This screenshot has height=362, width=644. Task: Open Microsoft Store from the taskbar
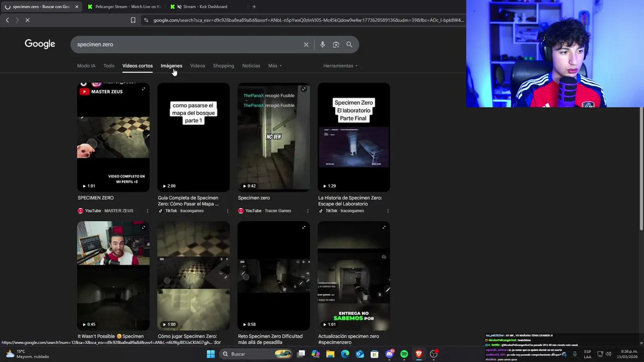pyautogui.click(x=374, y=354)
